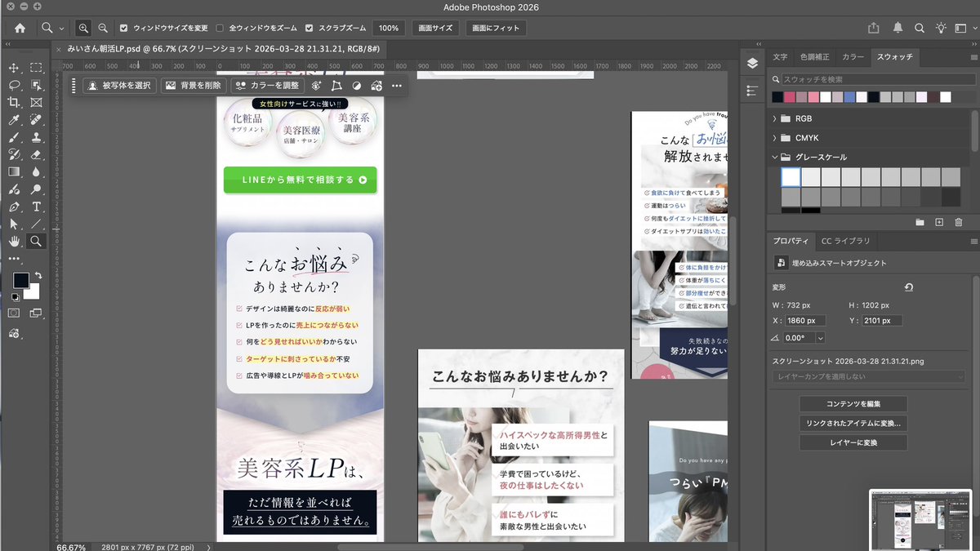The height and width of the screenshot is (551, 980).
Task: Create new swatch with the plus icon
Action: (x=939, y=221)
